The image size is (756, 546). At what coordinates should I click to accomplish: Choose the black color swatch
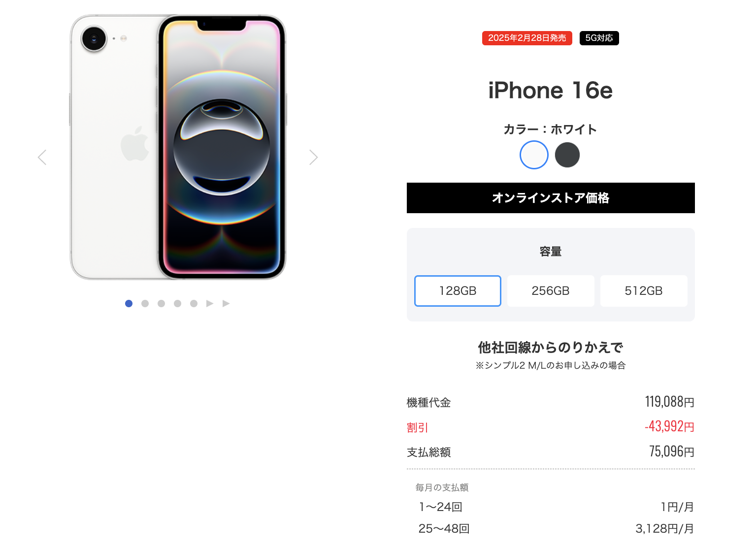pyautogui.click(x=567, y=155)
